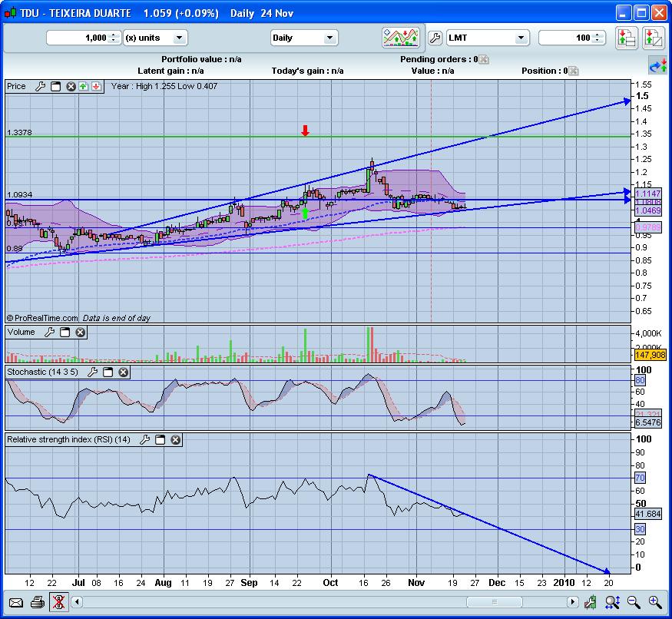The height and width of the screenshot is (619, 672).
Task: Toggle the crossed-out link icon in bottom bar
Action: pyautogui.click(x=58, y=602)
